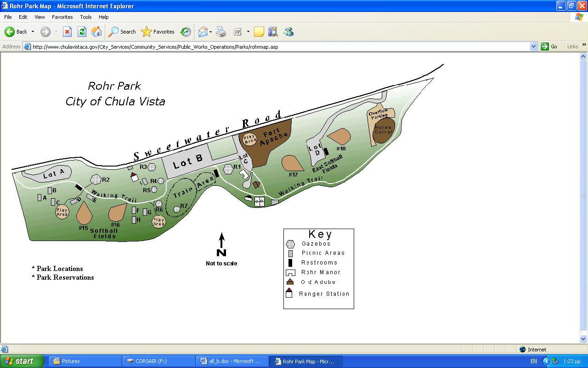Open the Park Reservations link
This screenshot has width=588, height=368.
click(65, 277)
